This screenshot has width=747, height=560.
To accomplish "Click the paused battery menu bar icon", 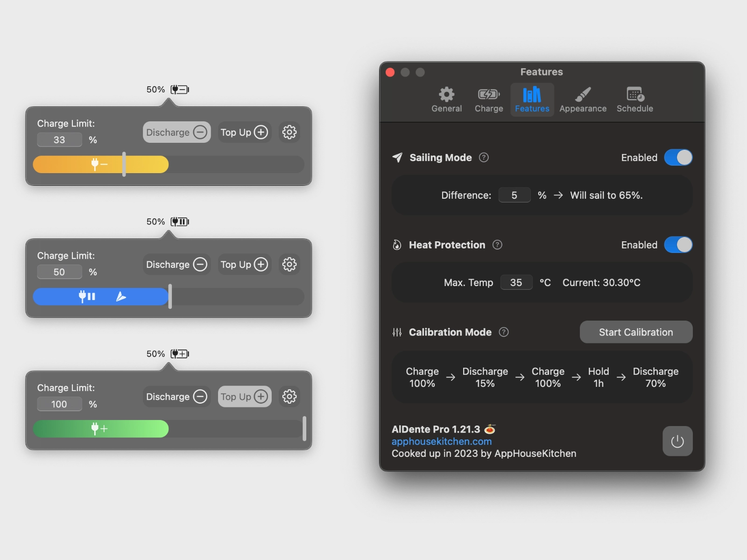I will [180, 222].
